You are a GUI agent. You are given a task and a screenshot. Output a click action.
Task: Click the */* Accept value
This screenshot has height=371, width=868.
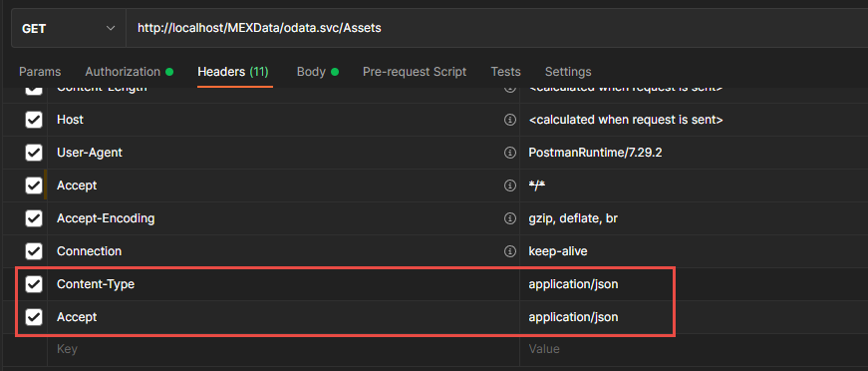tap(537, 185)
